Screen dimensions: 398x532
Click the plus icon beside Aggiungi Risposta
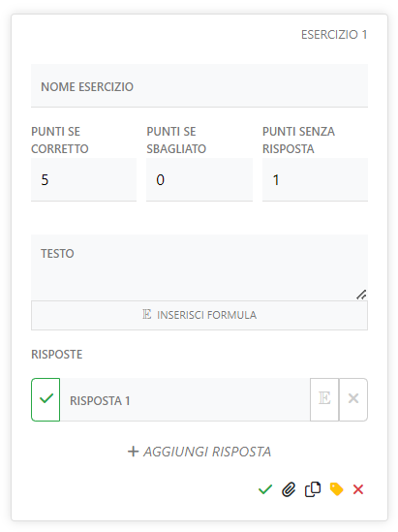134,452
